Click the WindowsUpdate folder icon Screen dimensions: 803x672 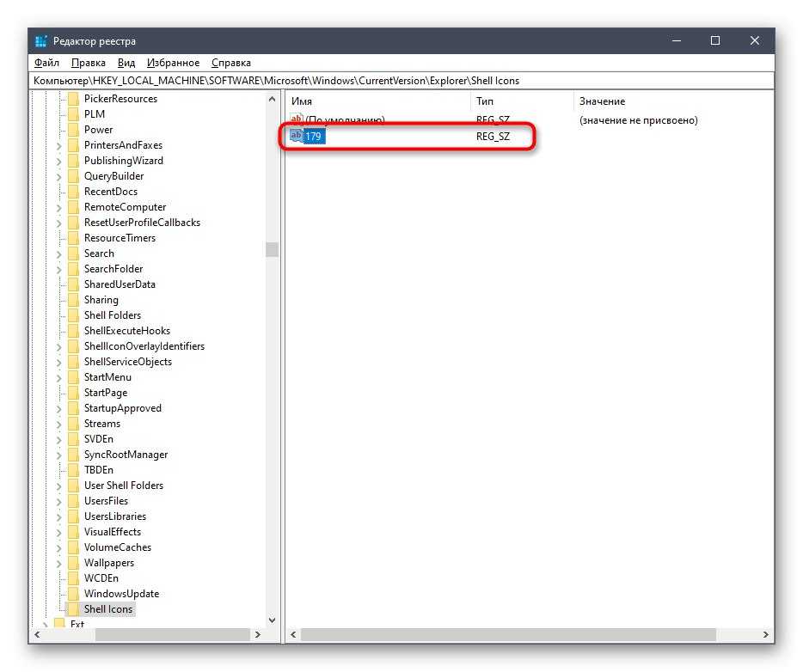tap(73, 593)
